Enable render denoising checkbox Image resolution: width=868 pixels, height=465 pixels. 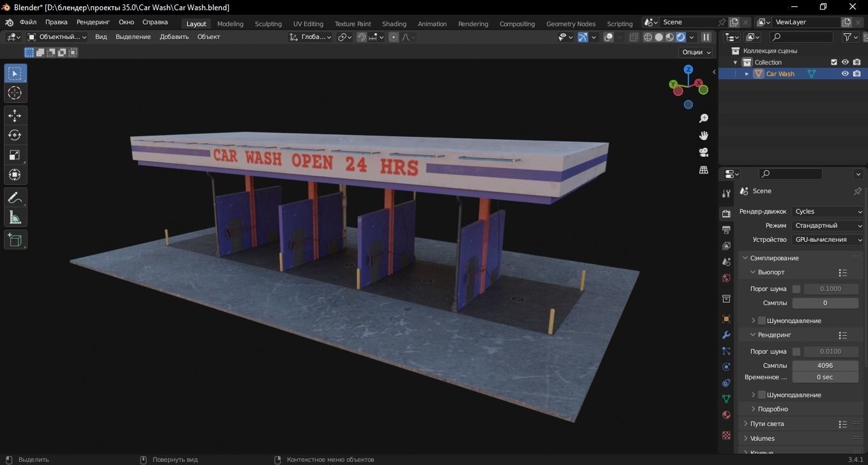coord(762,395)
